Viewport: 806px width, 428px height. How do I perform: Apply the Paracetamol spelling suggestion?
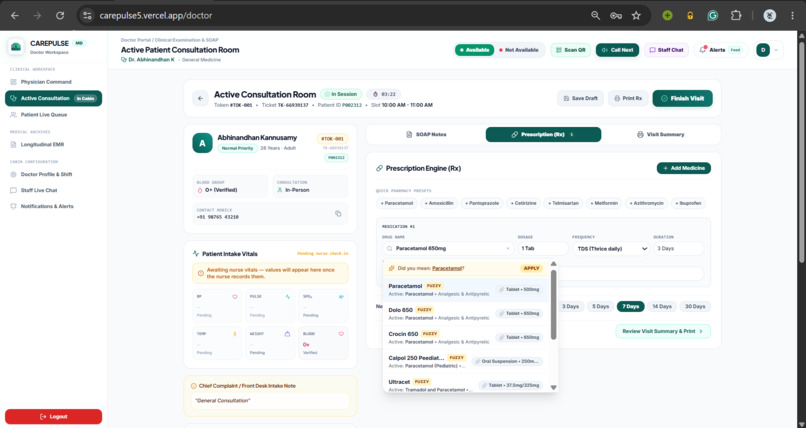pyautogui.click(x=531, y=268)
